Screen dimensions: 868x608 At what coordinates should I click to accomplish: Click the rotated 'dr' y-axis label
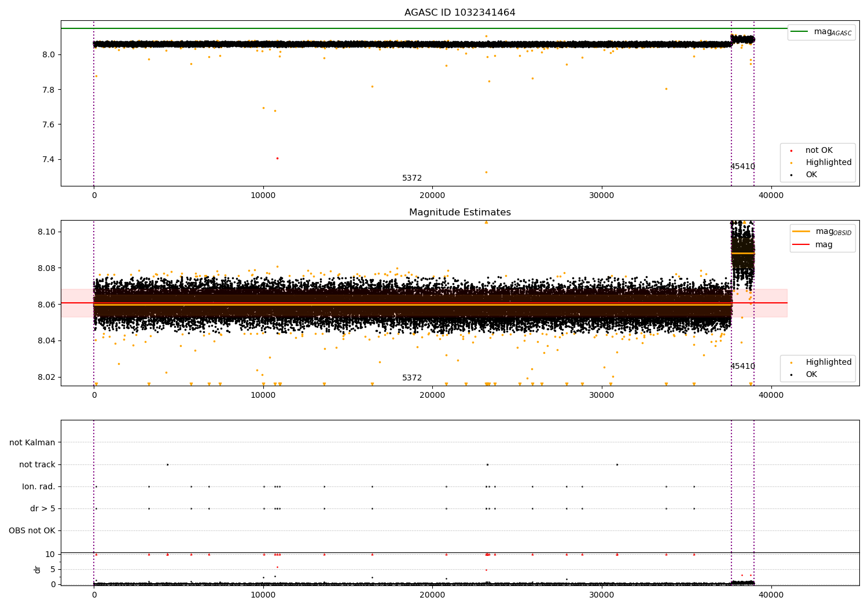point(38,569)
